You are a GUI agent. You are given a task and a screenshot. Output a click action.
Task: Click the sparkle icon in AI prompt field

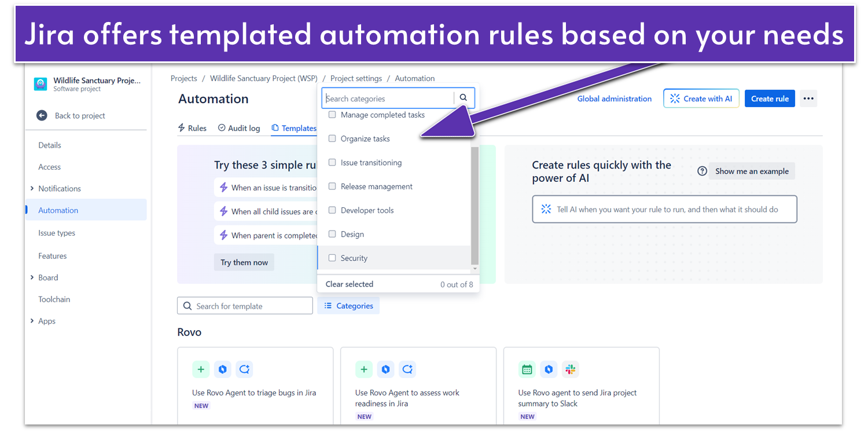coord(546,209)
